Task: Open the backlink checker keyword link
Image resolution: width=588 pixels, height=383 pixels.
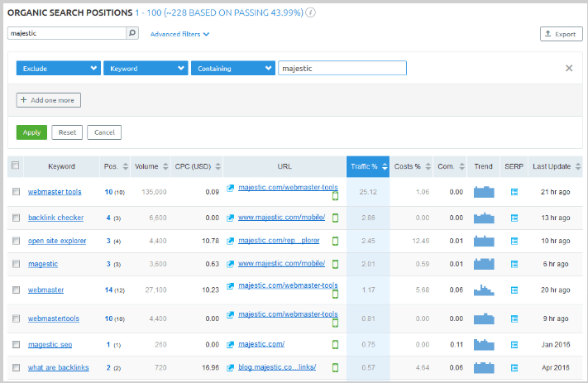Action: pyautogui.click(x=56, y=218)
